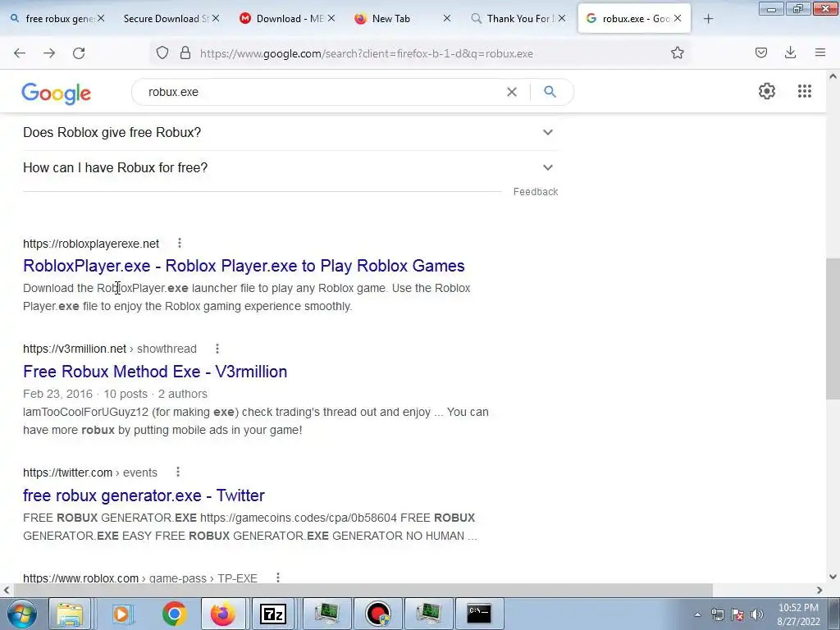
Task: Click the https://www.roblox.com game-pass URL
Action: [x=139, y=578]
